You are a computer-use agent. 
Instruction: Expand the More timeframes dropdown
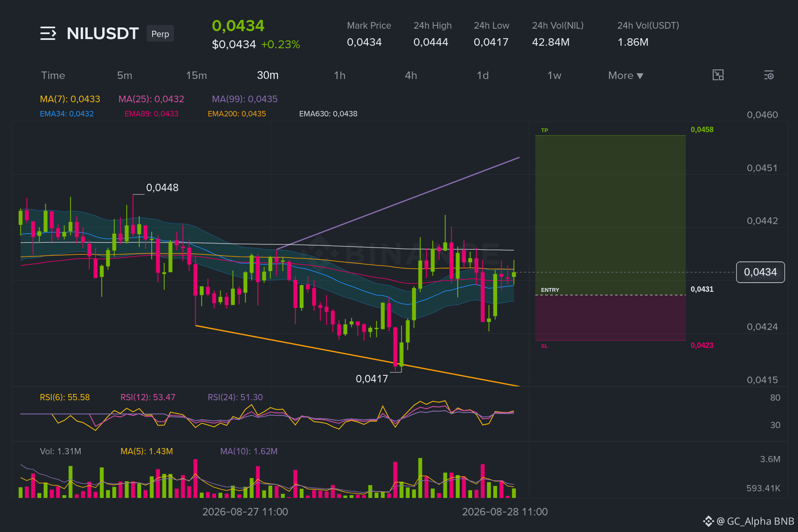(626, 76)
